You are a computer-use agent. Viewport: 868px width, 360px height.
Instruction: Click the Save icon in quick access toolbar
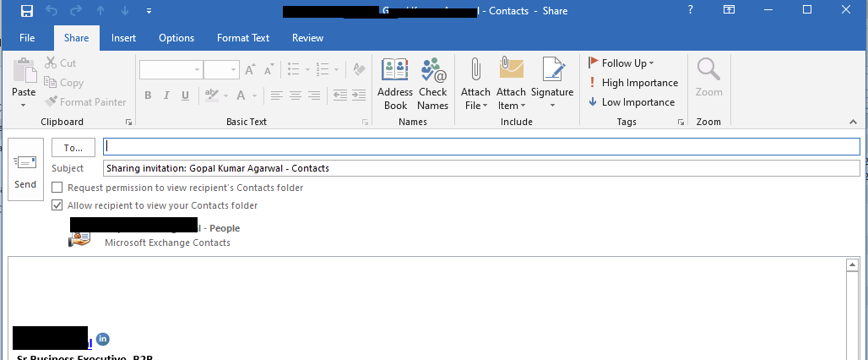(26, 10)
